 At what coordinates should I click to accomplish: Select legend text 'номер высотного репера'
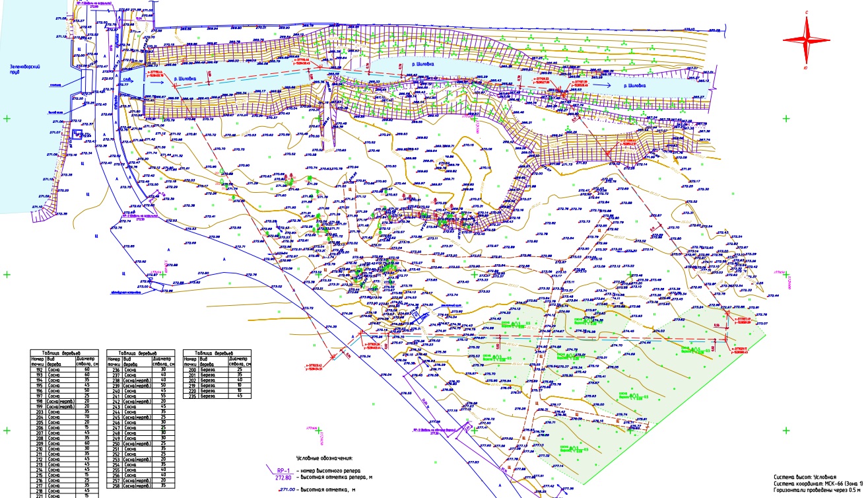pos(331,471)
